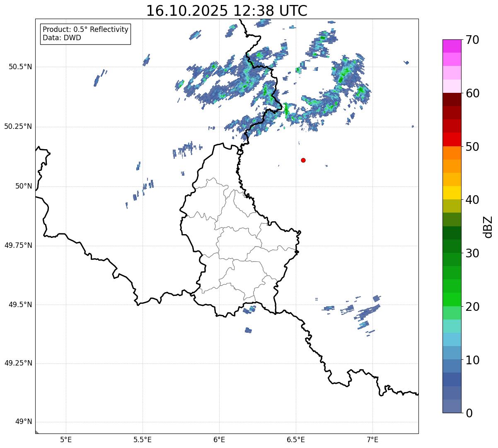The height and width of the screenshot is (448, 498).
Task: Click the red location marker dot
Action: click(x=303, y=160)
